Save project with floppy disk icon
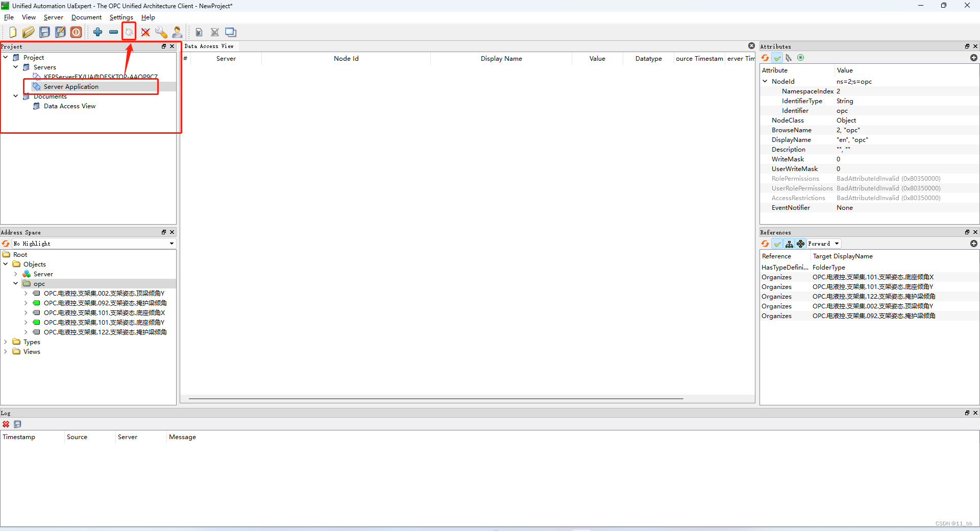This screenshot has height=531, width=980. (x=44, y=32)
